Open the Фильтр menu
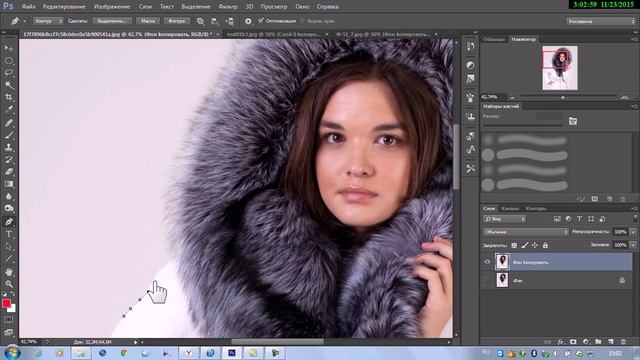The height and width of the screenshot is (360, 640). (228, 7)
